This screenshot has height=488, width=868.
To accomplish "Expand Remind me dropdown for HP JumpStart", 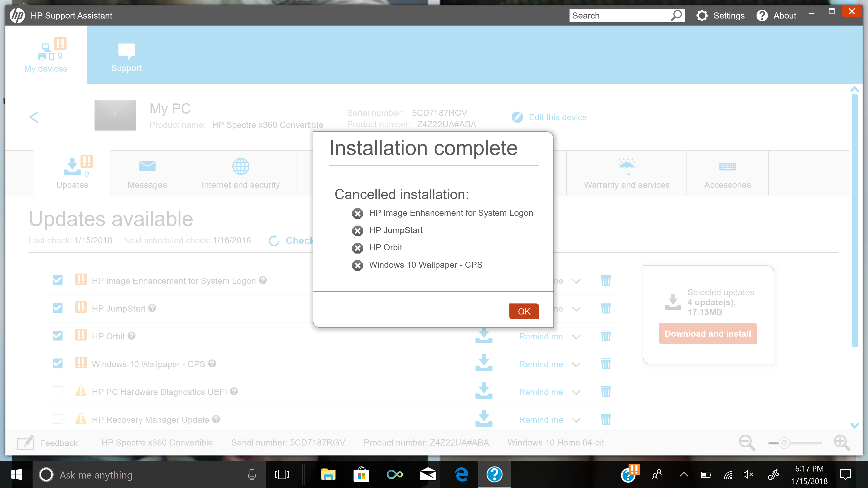I will (576, 309).
